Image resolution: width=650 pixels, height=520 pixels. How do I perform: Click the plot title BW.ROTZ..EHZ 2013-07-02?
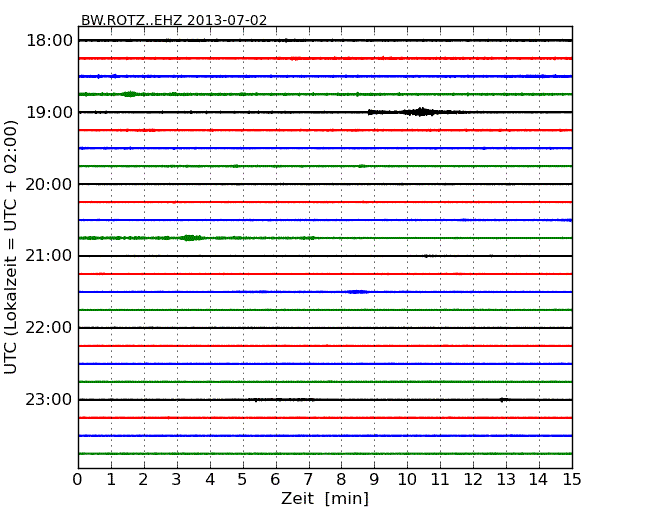(x=174, y=20)
